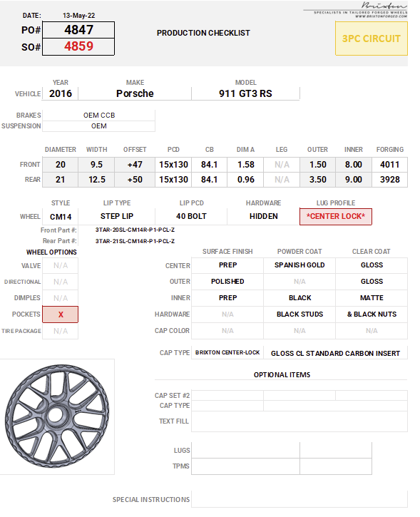Select GLOSS CL STANDARD CARBON INSERT cell

(x=335, y=353)
